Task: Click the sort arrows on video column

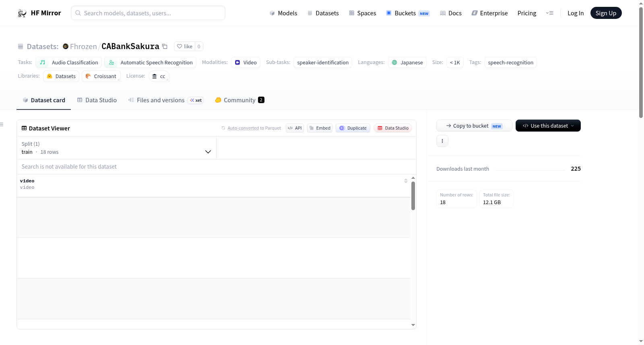Action: [406, 181]
